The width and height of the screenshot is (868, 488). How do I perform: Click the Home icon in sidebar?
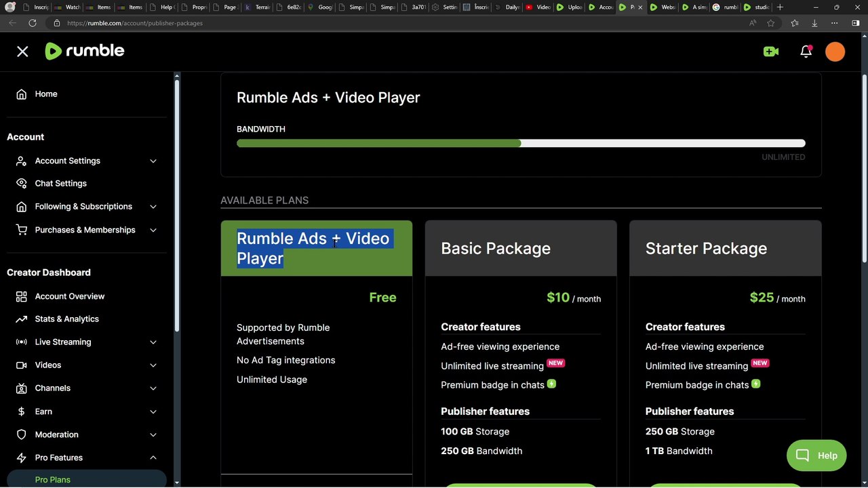click(x=22, y=94)
